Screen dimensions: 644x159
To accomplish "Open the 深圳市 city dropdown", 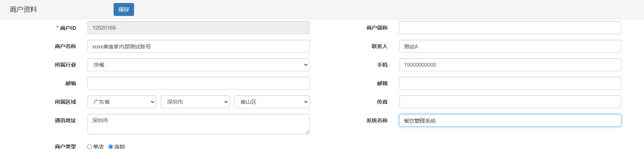I will coord(195,102).
